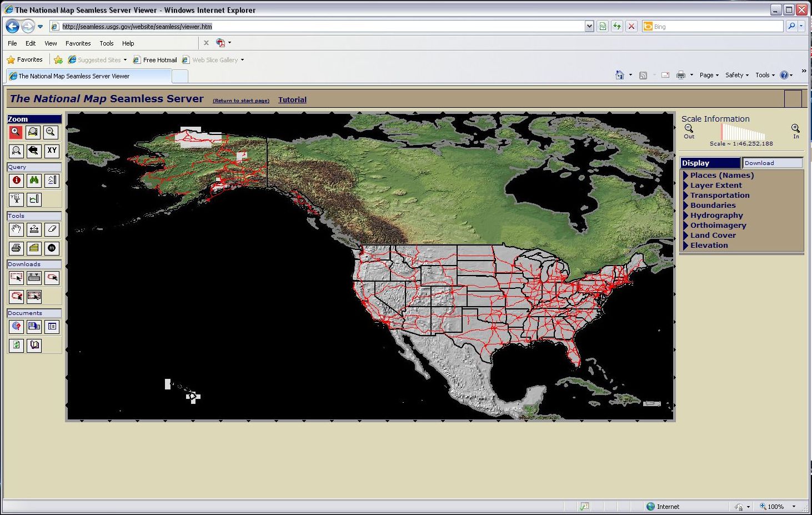Select the eraser tool
Image resolution: width=812 pixels, height=515 pixels.
[52, 229]
